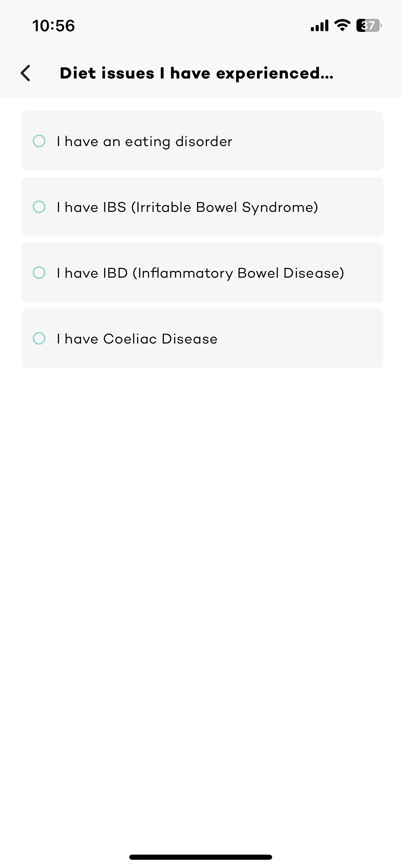The height and width of the screenshot is (868, 401).
Task: Select the IBD radio circle
Action: tap(39, 273)
